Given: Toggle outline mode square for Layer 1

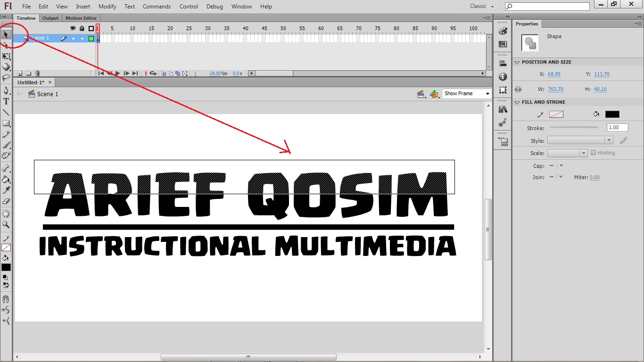Looking at the screenshot, I should 91,38.
